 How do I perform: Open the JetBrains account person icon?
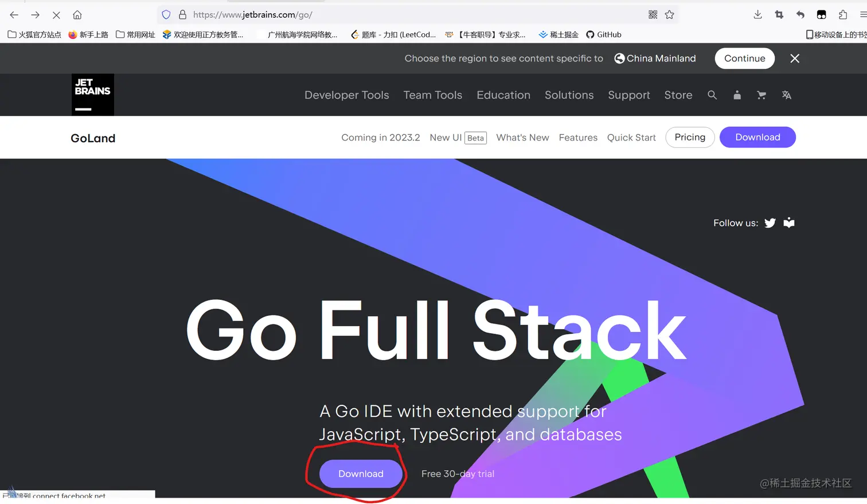pos(737,95)
